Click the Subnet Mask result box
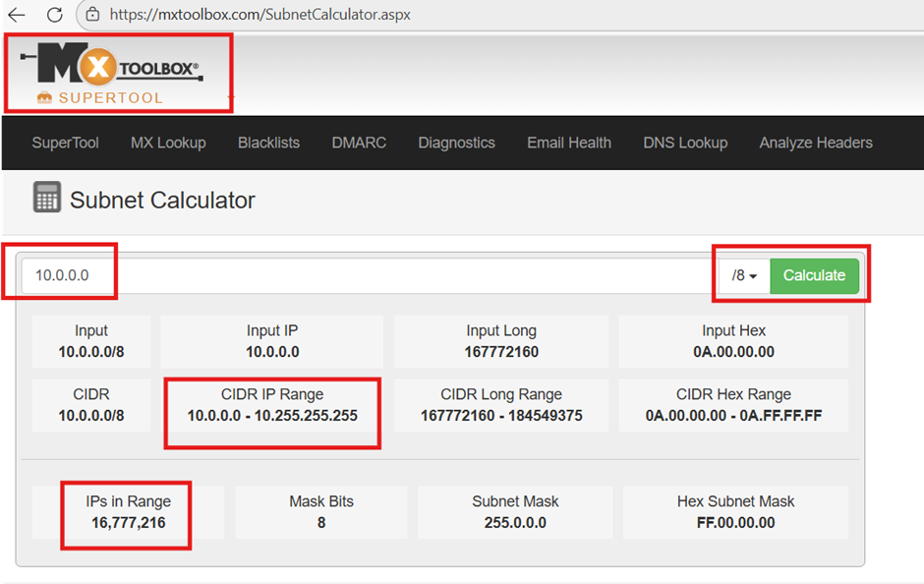The height and width of the screenshot is (584, 924). coord(515,512)
